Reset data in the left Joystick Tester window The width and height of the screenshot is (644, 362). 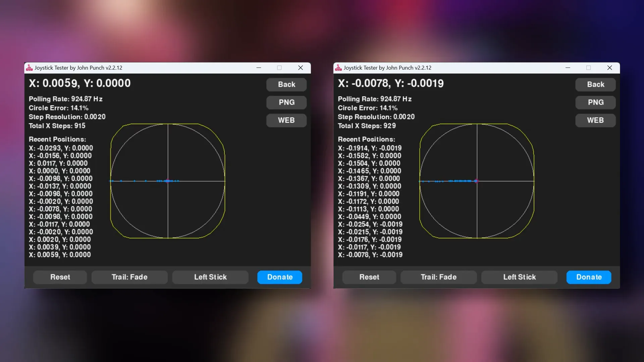click(60, 277)
